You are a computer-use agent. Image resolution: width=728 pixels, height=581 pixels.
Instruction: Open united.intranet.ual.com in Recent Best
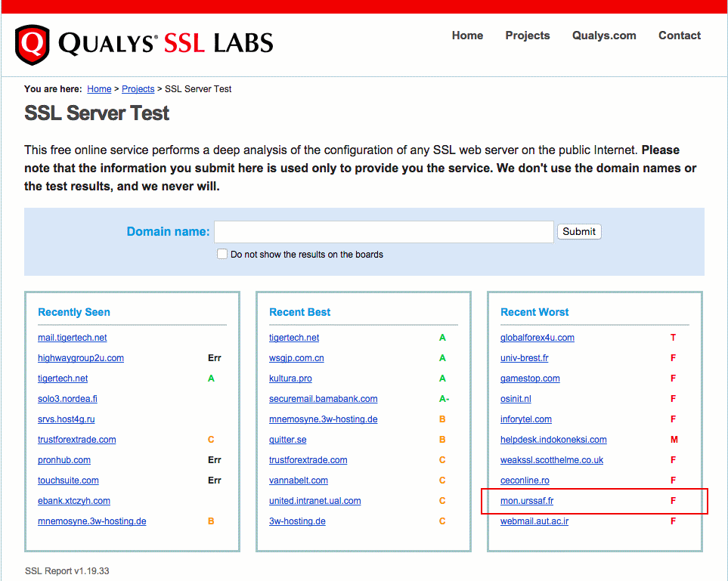pyautogui.click(x=314, y=501)
